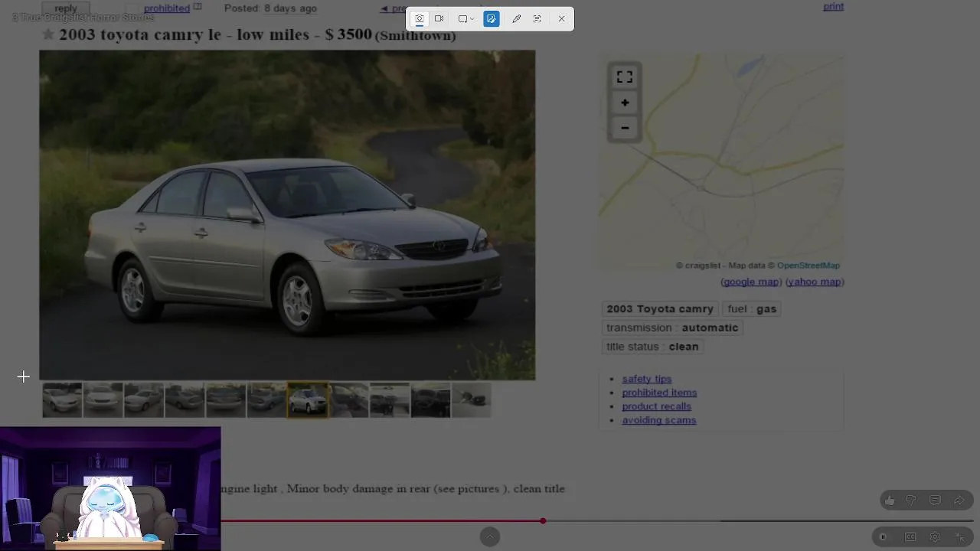Open the OpenStreetMap attribution link
The image size is (980, 551).
(x=808, y=266)
